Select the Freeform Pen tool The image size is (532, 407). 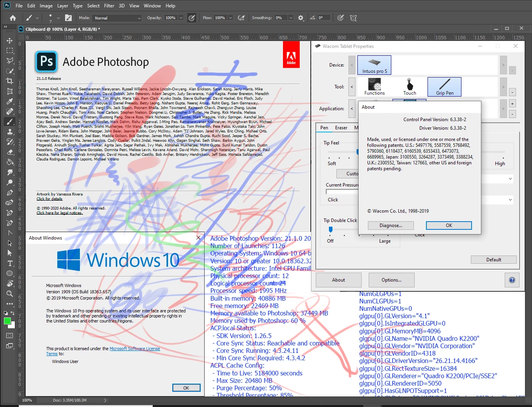(10, 203)
